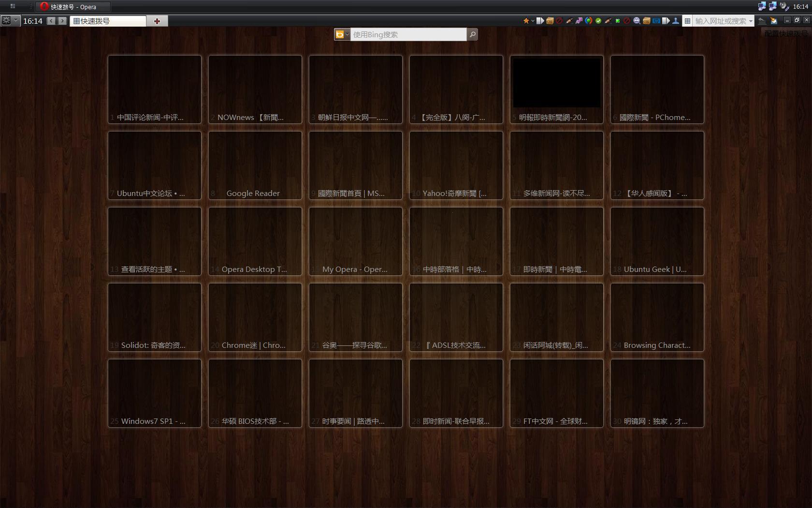
Task: Open the Solidot speed dial
Action: tap(155, 317)
